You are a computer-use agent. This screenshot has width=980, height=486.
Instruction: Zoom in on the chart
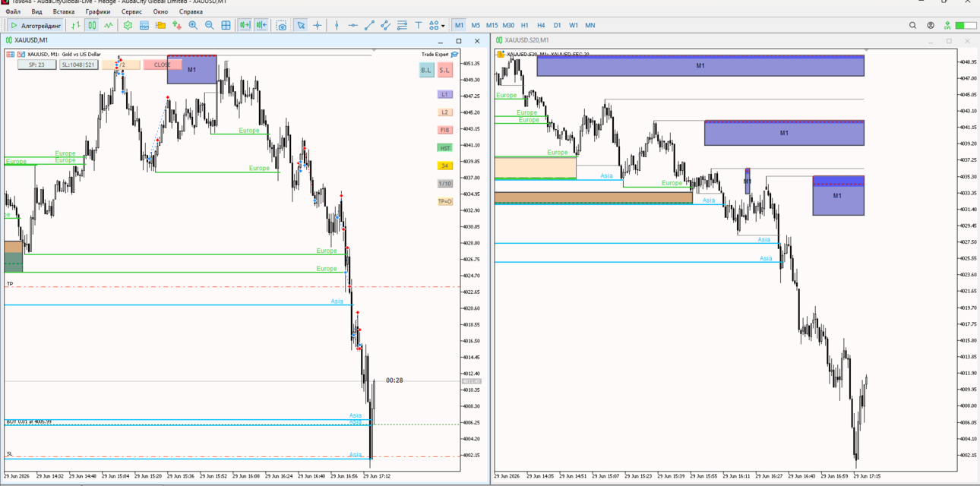pyautogui.click(x=193, y=25)
